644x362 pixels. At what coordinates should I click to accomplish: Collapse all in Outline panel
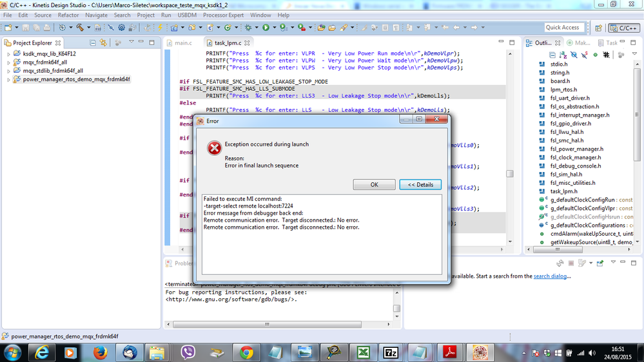[x=552, y=55]
